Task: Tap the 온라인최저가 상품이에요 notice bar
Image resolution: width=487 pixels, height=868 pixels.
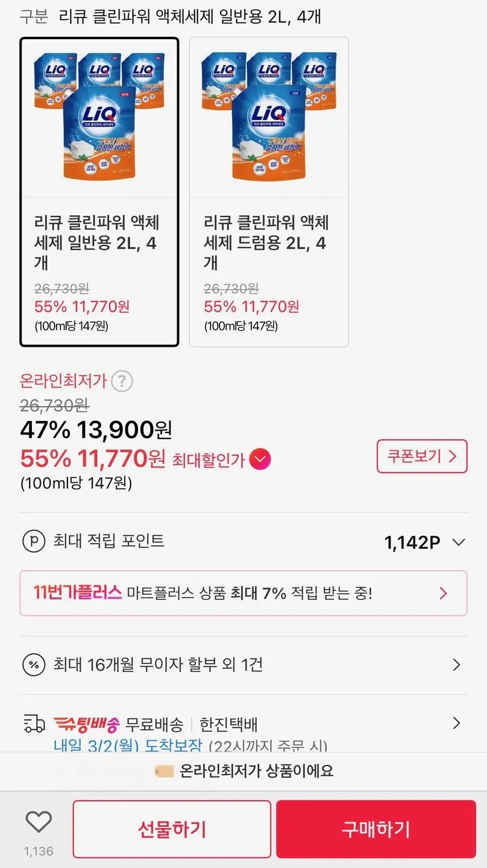Action: coord(243,771)
